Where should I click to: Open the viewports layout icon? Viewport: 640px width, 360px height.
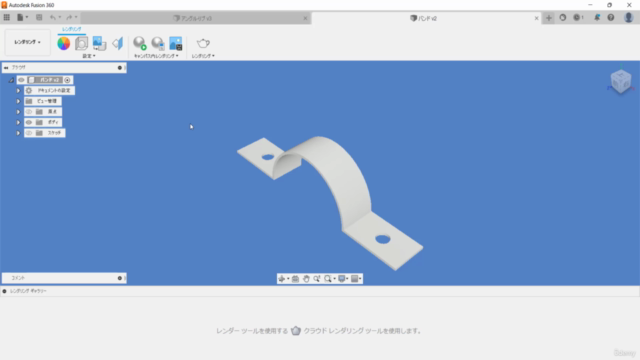(x=355, y=279)
